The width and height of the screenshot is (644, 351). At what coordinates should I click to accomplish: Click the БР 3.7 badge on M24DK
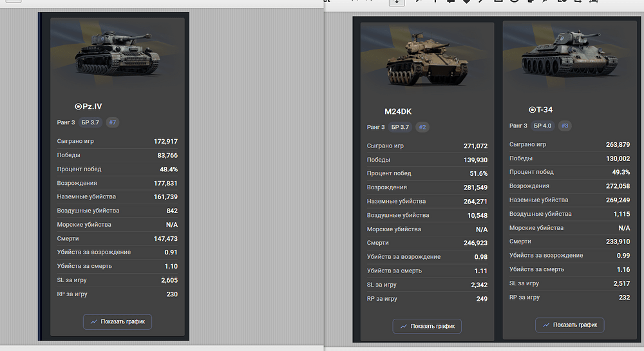(x=401, y=128)
